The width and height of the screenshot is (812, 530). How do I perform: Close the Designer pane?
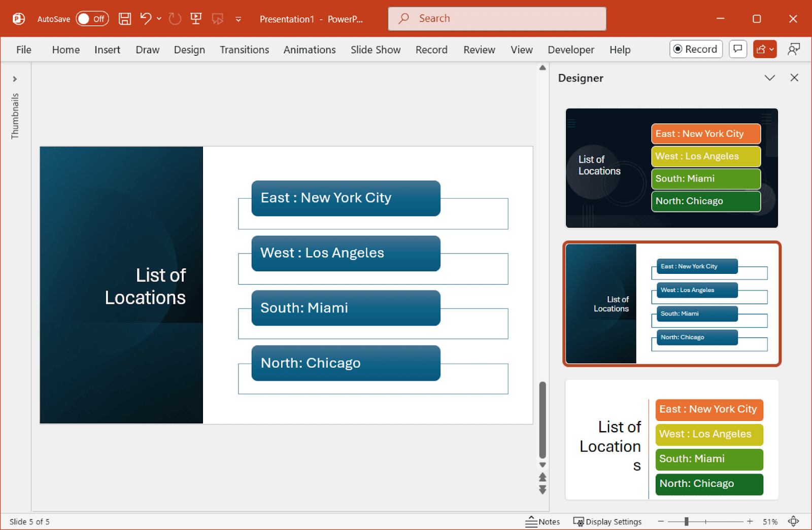coord(794,78)
